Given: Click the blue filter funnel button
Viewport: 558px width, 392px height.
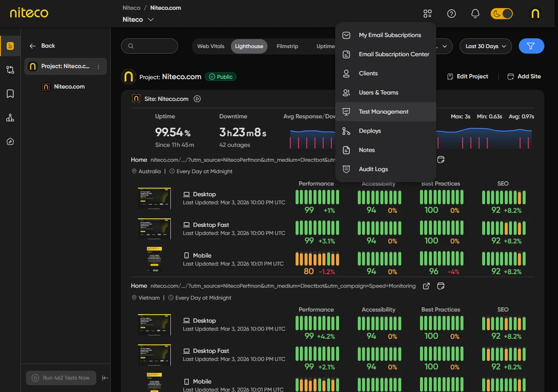Looking at the screenshot, I should tap(531, 46).
